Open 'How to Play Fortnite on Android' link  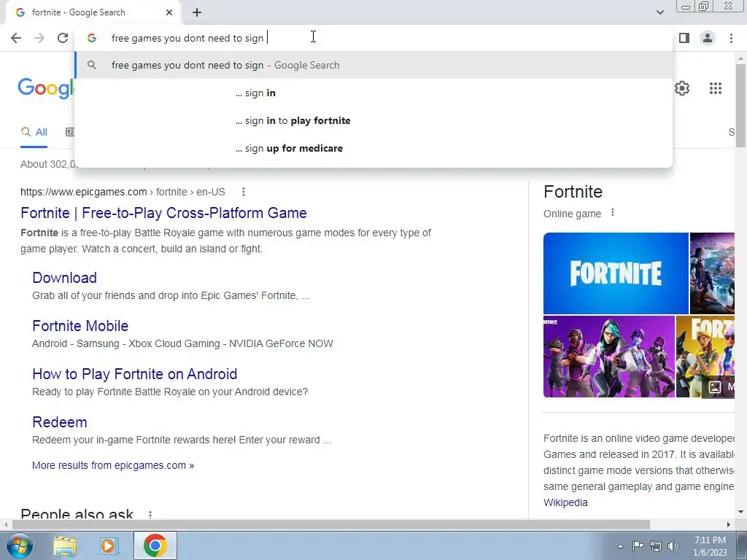click(x=134, y=374)
